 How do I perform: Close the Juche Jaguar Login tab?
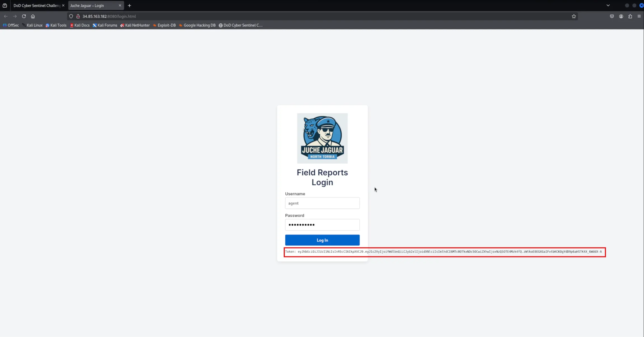point(120,5)
